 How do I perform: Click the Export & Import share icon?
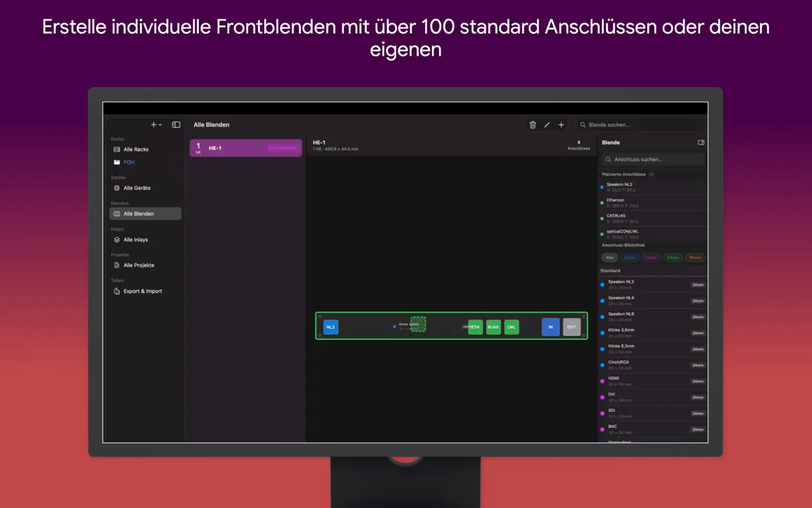(116, 291)
